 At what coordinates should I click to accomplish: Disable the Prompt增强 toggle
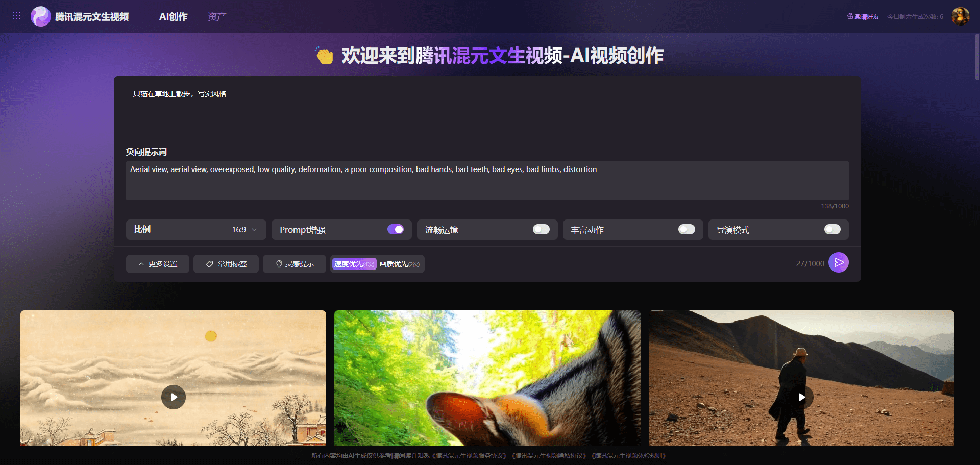pyautogui.click(x=396, y=229)
